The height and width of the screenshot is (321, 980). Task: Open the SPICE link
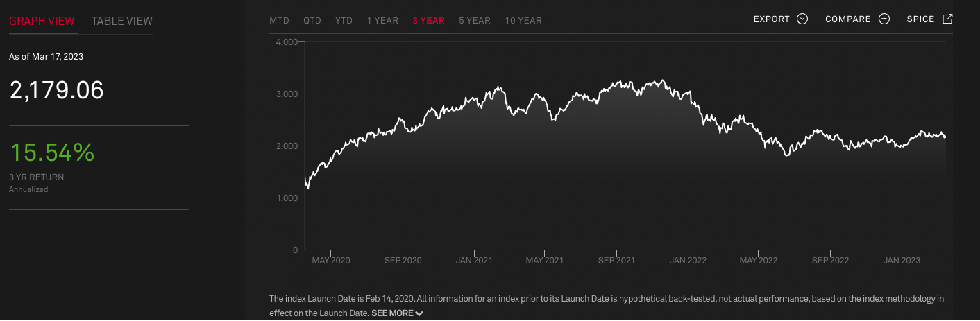920,19
